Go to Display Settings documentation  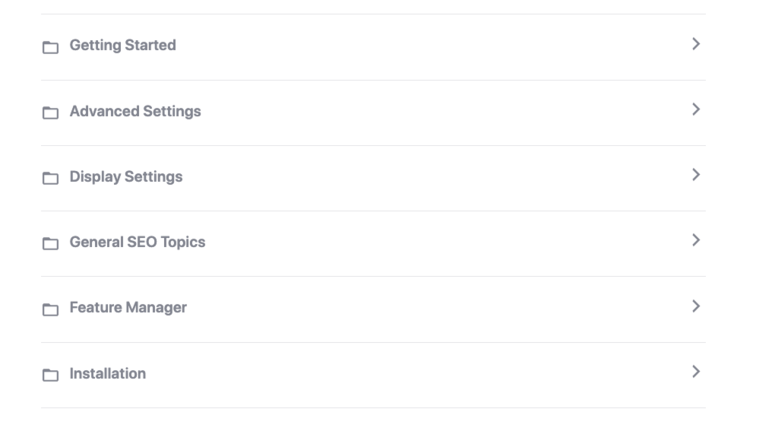coord(126,177)
